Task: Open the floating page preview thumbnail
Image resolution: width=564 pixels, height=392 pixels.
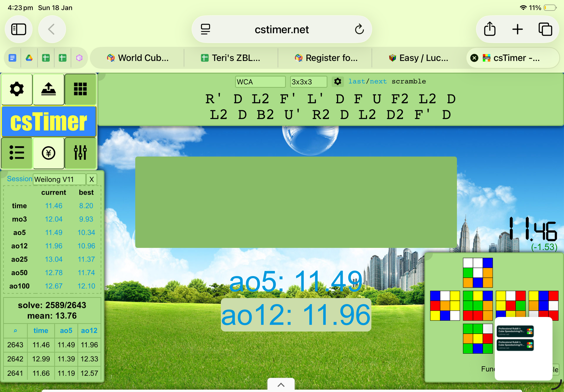Action: [523, 349]
